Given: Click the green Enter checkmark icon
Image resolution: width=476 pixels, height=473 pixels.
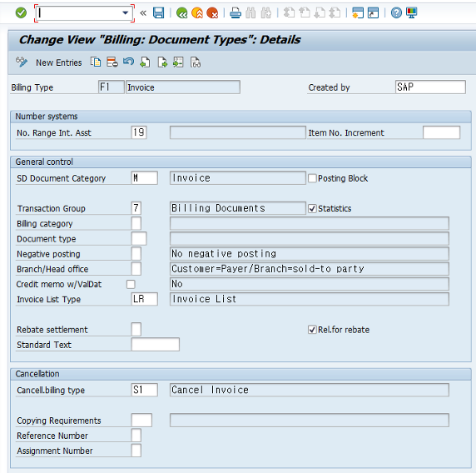Looking at the screenshot, I should coord(21,13).
